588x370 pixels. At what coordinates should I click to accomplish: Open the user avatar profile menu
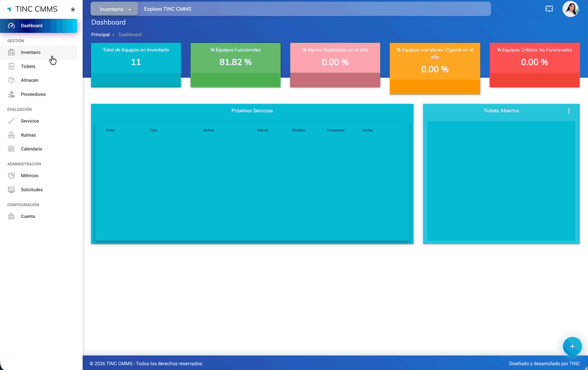[x=570, y=9]
